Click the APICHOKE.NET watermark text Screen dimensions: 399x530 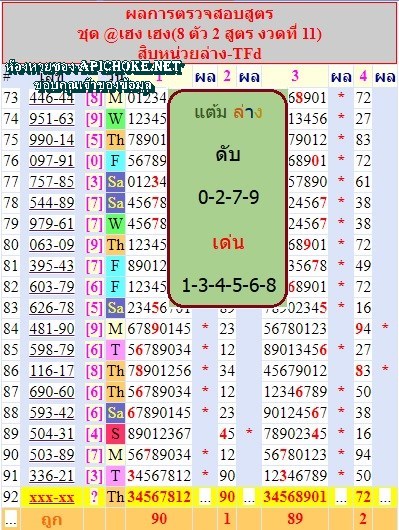[131, 67]
